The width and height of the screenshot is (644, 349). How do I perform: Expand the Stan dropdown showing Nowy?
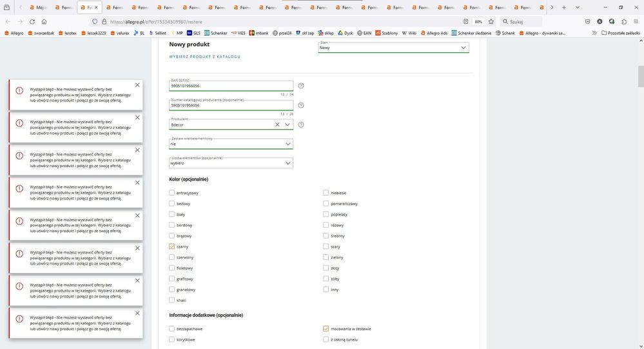tap(394, 48)
